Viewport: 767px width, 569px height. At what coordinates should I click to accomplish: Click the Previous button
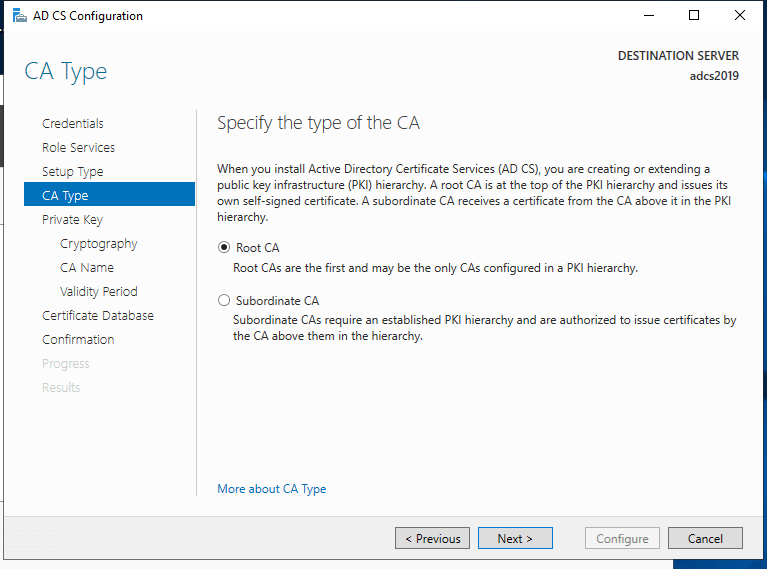pyautogui.click(x=432, y=538)
